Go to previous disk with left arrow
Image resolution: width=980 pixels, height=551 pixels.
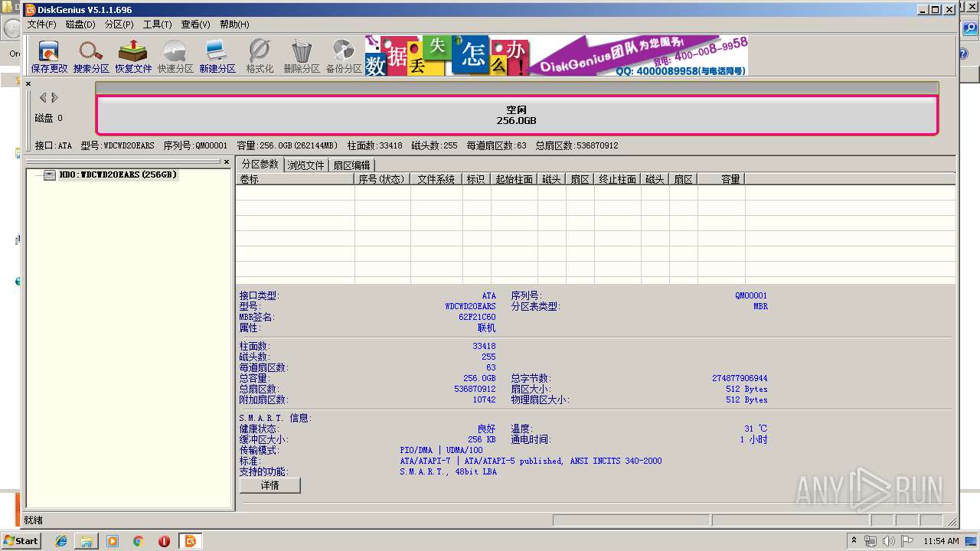coord(43,97)
